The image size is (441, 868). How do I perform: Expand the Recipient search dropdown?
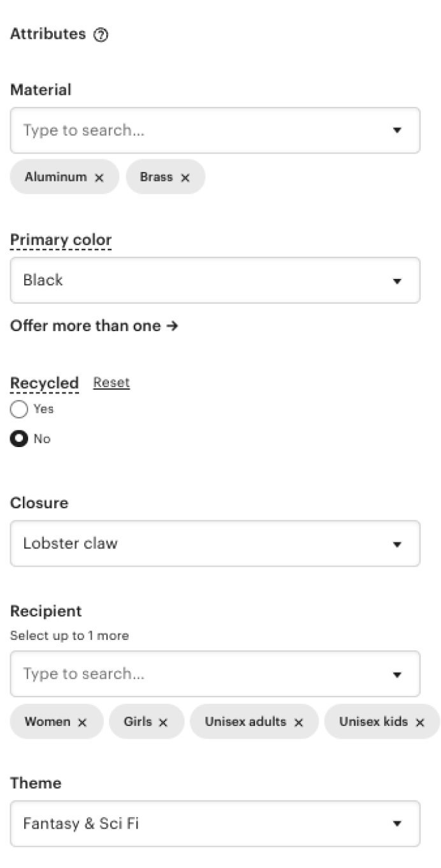click(397, 674)
